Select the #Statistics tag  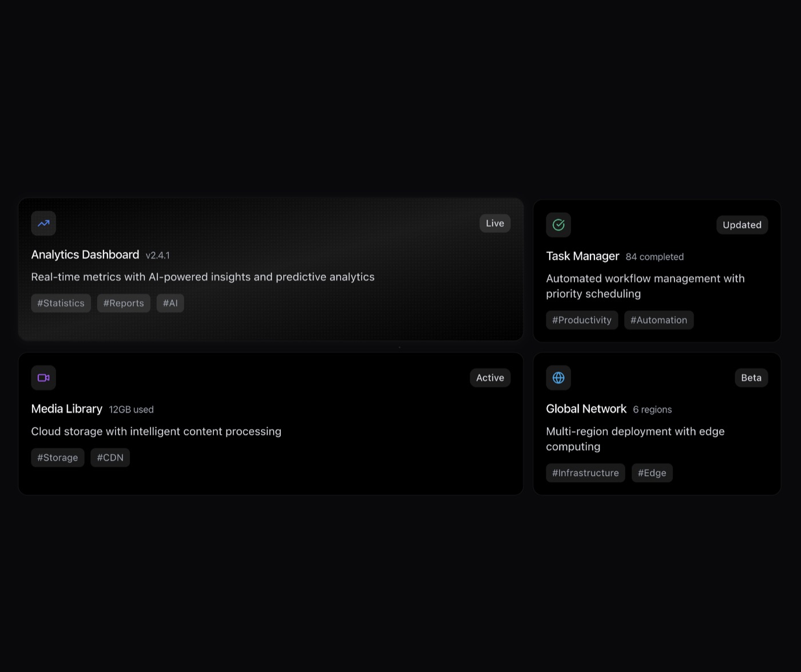click(x=61, y=303)
